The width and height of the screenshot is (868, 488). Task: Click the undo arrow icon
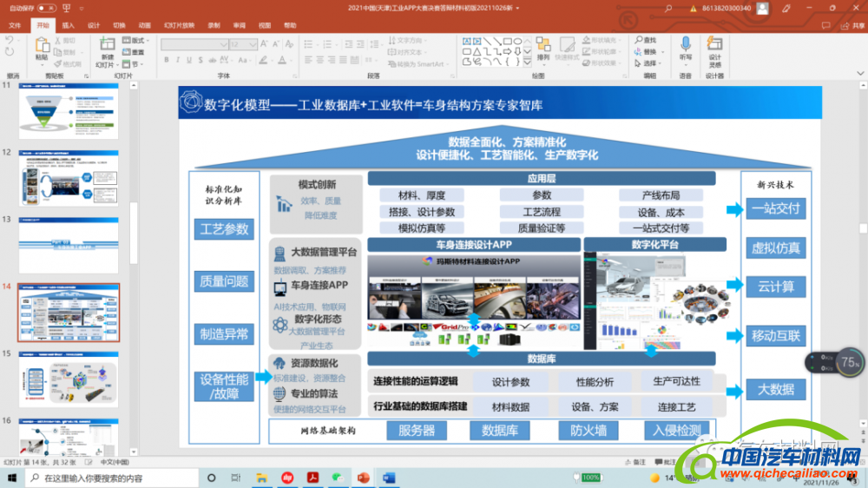(9, 41)
